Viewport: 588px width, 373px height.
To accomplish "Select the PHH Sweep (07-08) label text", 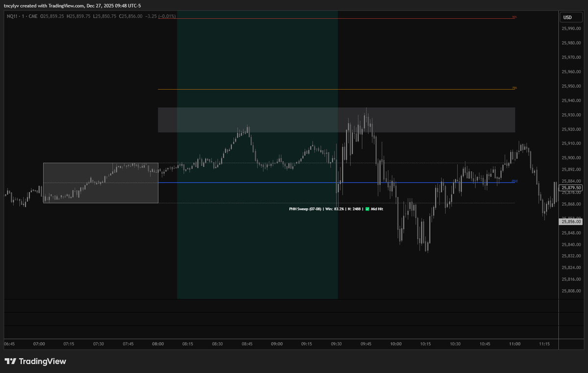I will coord(305,209).
